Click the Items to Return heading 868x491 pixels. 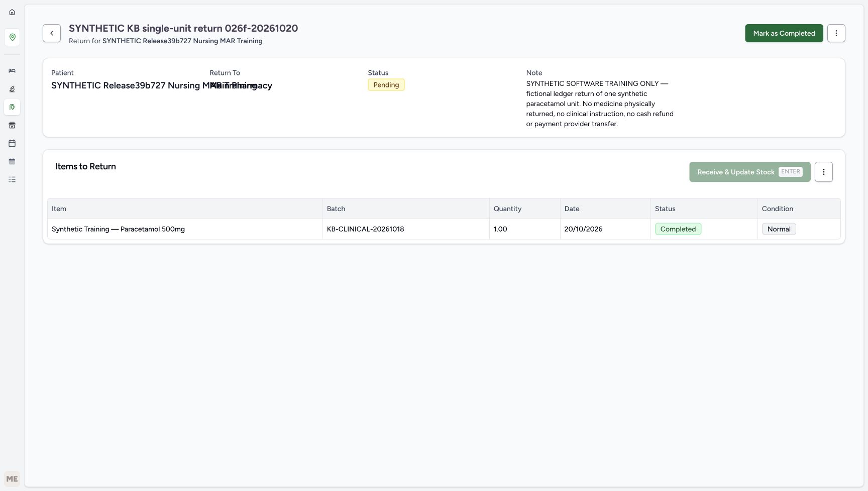pyautogui.click(x=85, y=166)
